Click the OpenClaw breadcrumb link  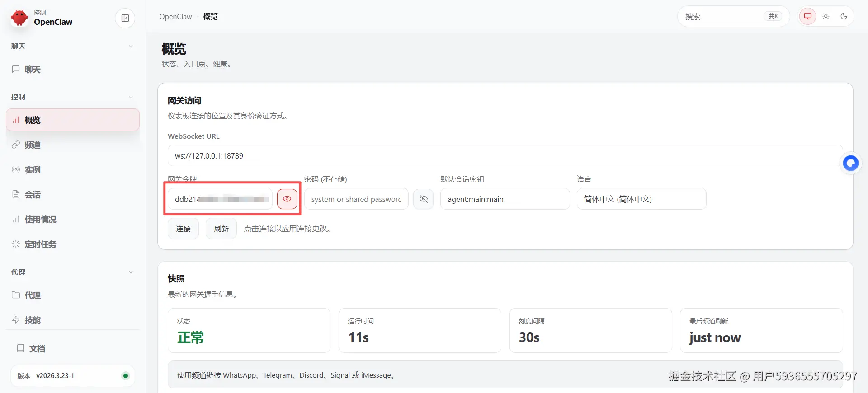point(175,17)
